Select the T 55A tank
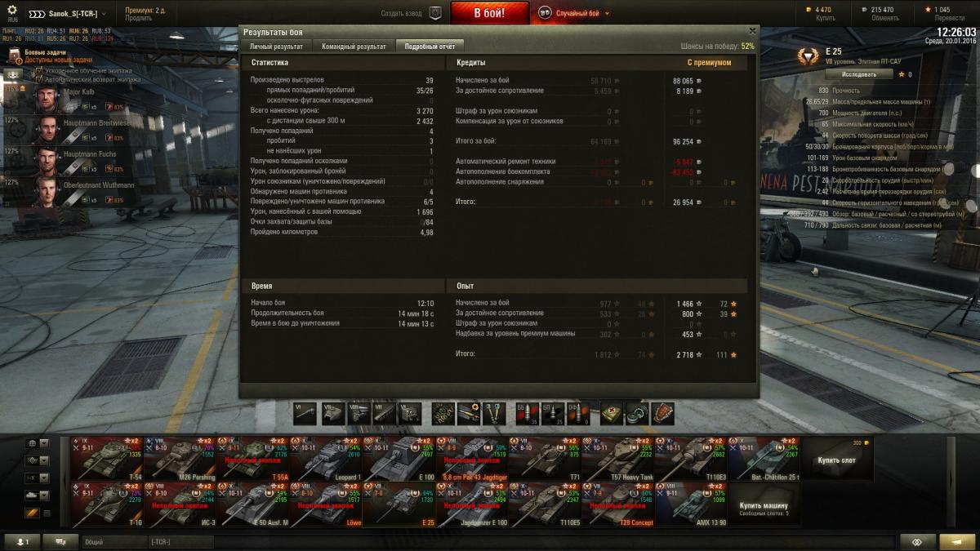980x551 pixels. [x=252, y=459]
